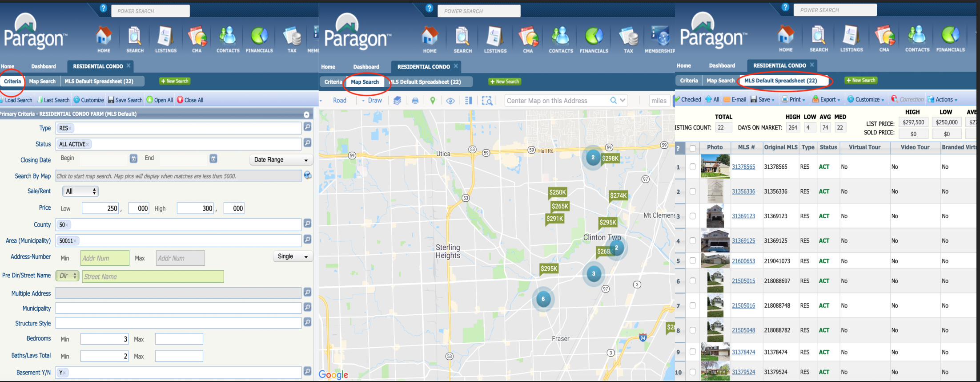Open the Single address-number dropdown
Screen dimensions: 980x382
(293, 256)
